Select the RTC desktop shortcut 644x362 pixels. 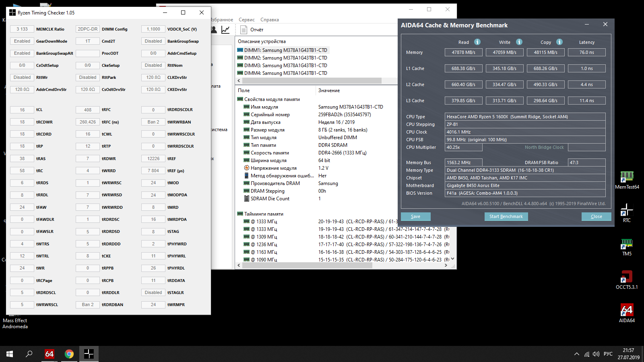pyautogui.click(x=627, y=213)
